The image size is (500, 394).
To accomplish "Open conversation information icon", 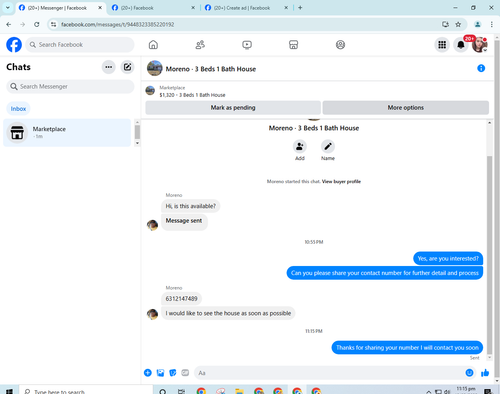I will click(x=481, y=68).
